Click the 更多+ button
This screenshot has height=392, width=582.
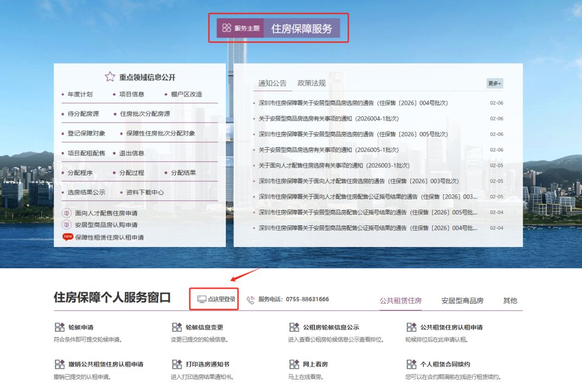pos(495,84)
